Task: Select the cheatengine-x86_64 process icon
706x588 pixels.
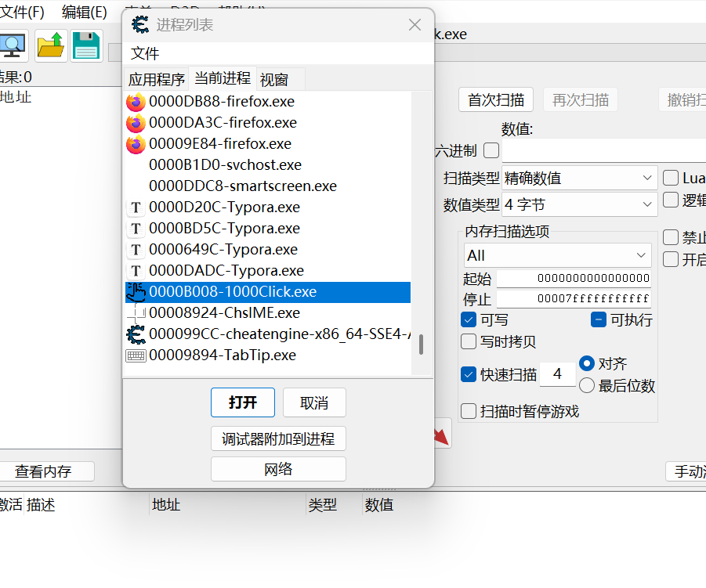Action: tap(136, 334)
